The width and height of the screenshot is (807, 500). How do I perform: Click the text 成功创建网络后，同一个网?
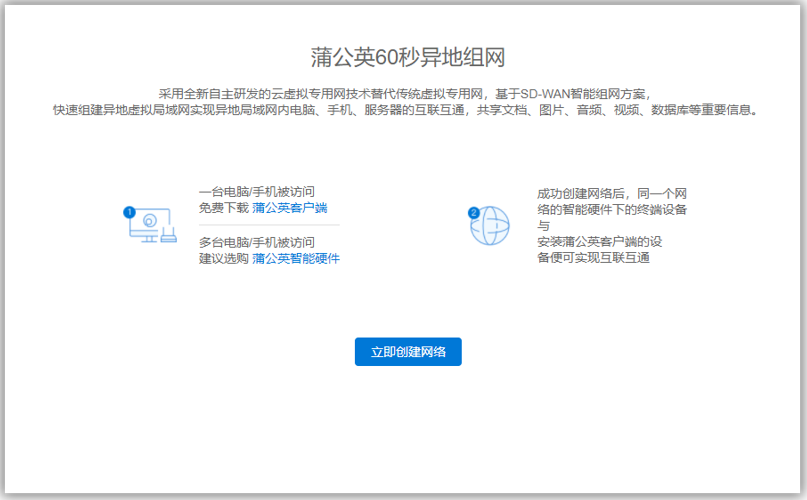[612, 194]
